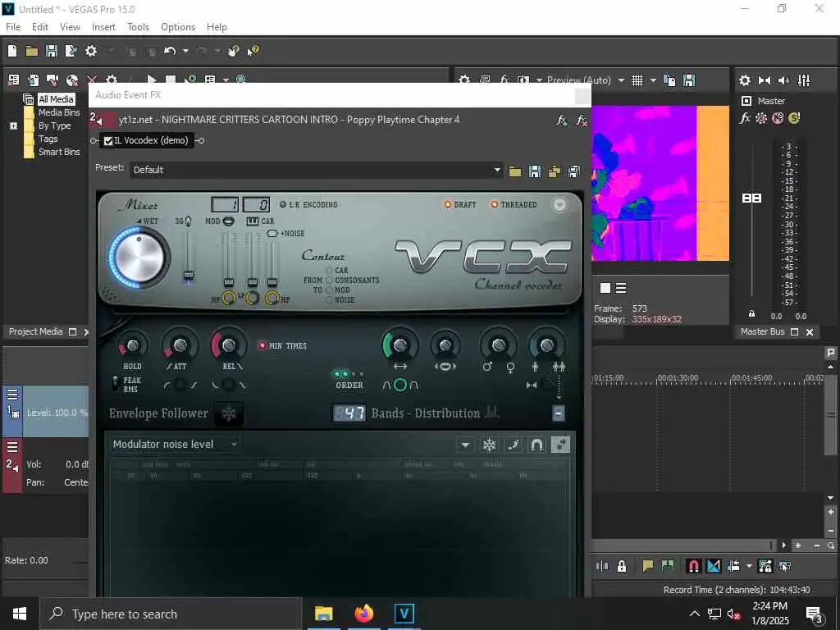Viewport: 840px width, 630px height.
Task: Open Master Bus mixer faders icon
Action: (804, 80)
